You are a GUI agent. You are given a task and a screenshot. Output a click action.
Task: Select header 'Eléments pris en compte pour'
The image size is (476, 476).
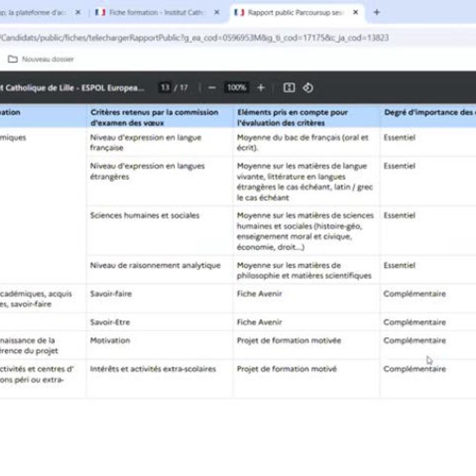tap(292, 112)
